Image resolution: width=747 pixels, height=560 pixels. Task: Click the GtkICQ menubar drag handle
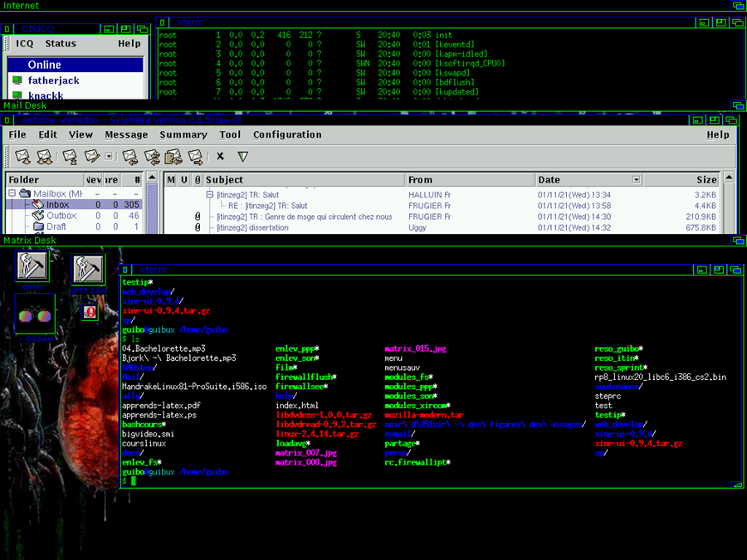pyautogui.click(x=6, y=43)
